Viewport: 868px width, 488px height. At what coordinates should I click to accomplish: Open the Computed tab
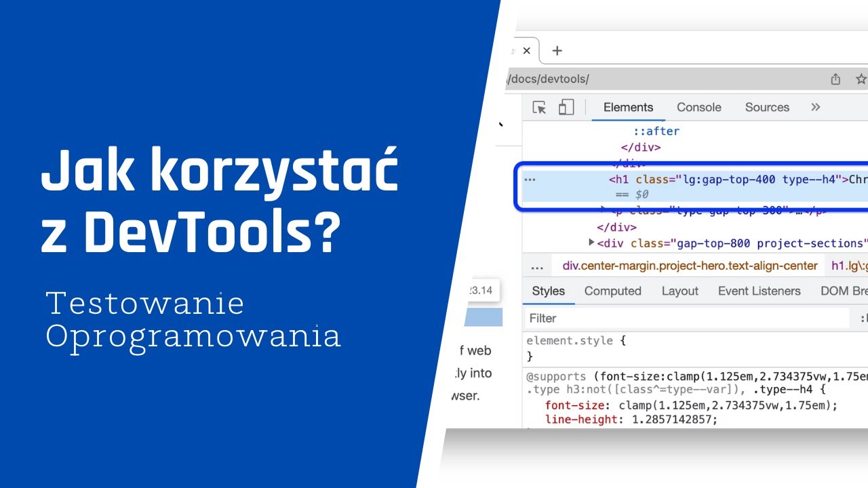point(613,291)
